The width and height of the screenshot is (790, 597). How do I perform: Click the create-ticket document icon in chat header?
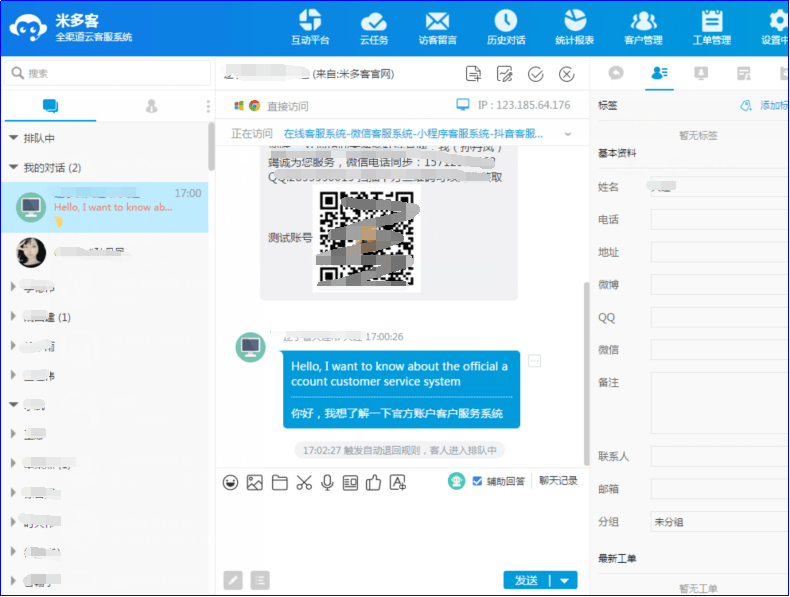pyautogui.click(x=473, y=74)
